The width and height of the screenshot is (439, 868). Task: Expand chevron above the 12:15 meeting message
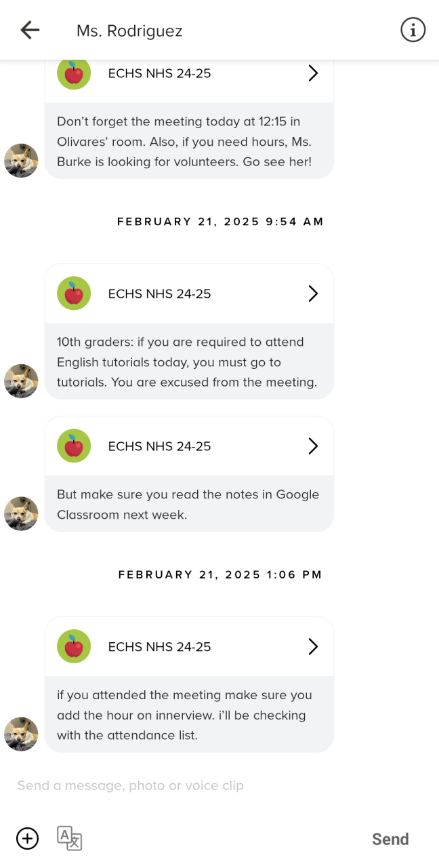(x=313, y=73)
